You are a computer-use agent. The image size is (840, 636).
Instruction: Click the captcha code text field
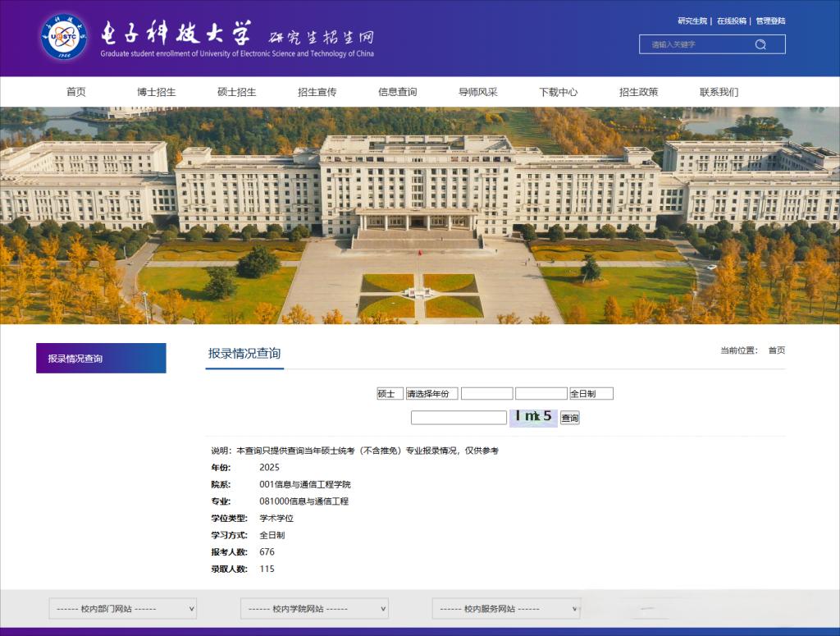click(459, 418)
